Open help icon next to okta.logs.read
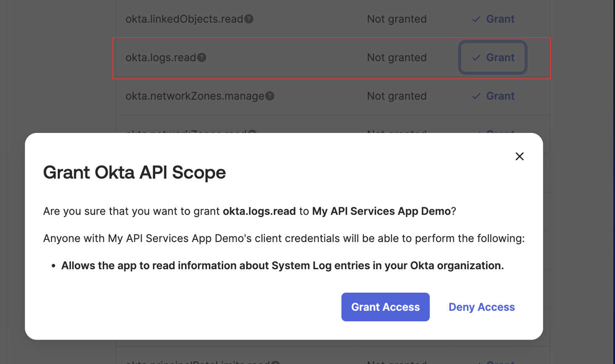 tap(202, 57)
